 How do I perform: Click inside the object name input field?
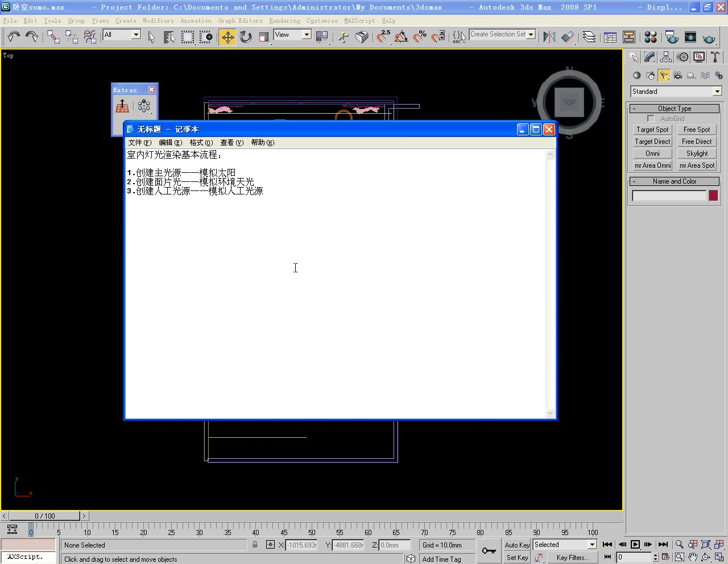[669, 195]
